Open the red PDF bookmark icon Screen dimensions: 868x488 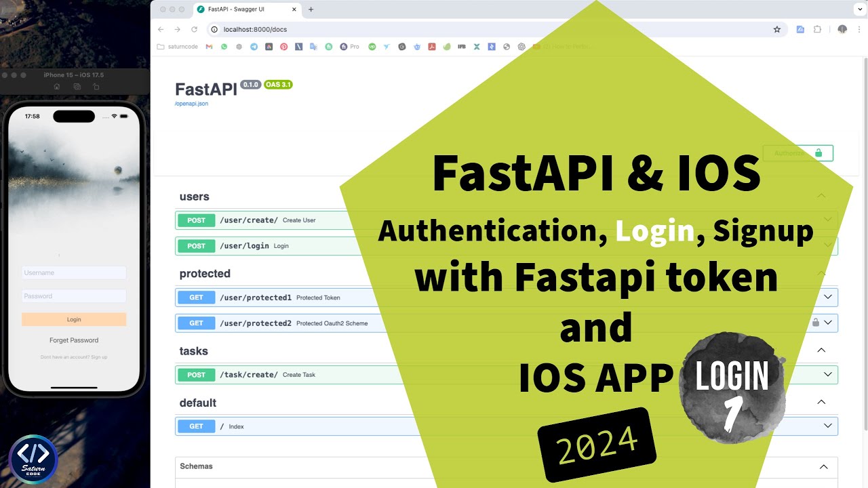(431, 47)
